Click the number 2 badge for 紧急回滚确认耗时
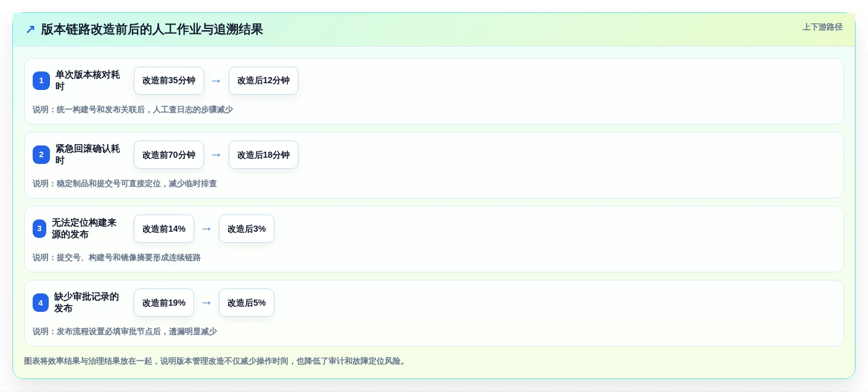Viewport: 868px width, 392px height. (x=41, y=155)
